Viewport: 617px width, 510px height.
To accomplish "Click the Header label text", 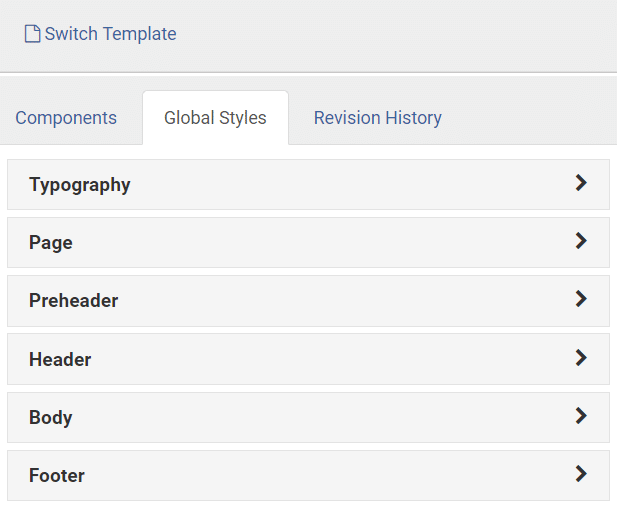I will [60, 359].
